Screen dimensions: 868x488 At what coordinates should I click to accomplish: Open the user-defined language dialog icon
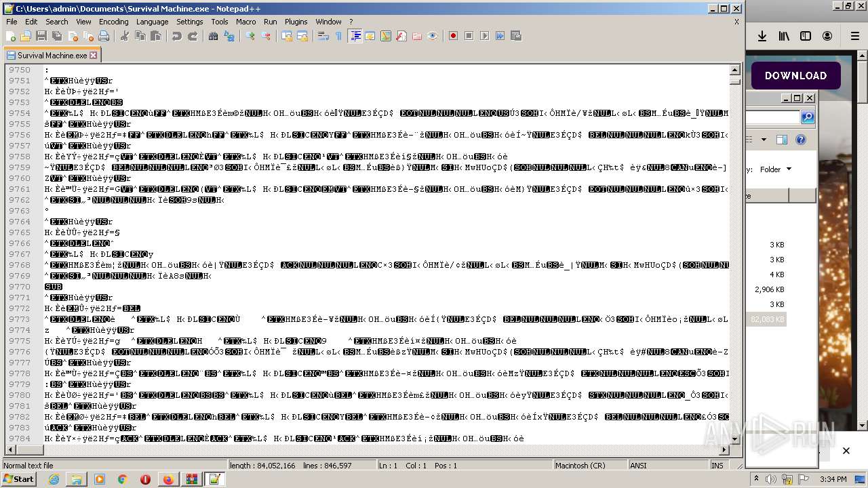[370, 36]
